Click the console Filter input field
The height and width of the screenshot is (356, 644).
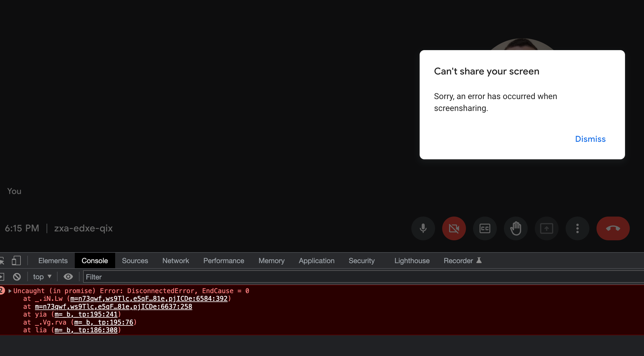(x=148, y=277)
